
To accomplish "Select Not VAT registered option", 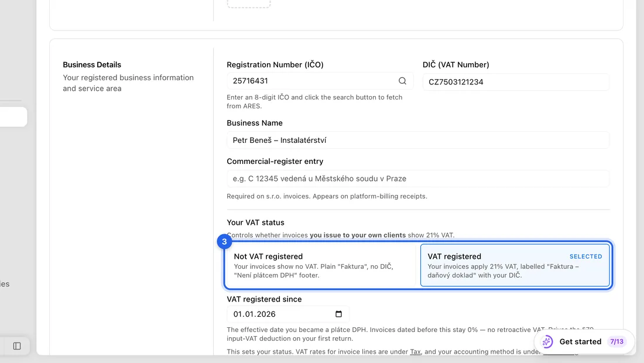I will point(320,265).
